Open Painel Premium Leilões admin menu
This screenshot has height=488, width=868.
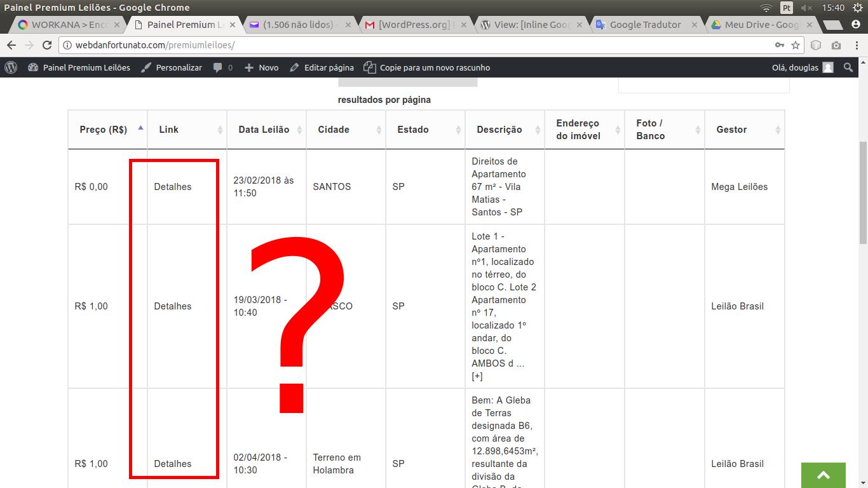pos(79,67)
